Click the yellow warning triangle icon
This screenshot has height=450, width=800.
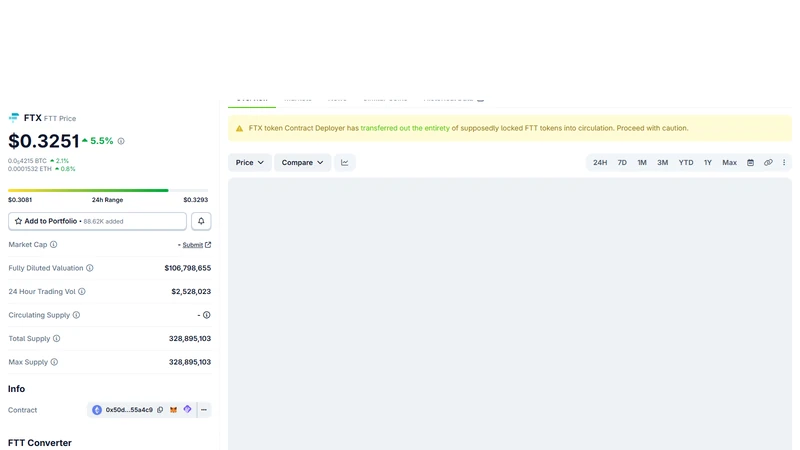click(239, 129)
